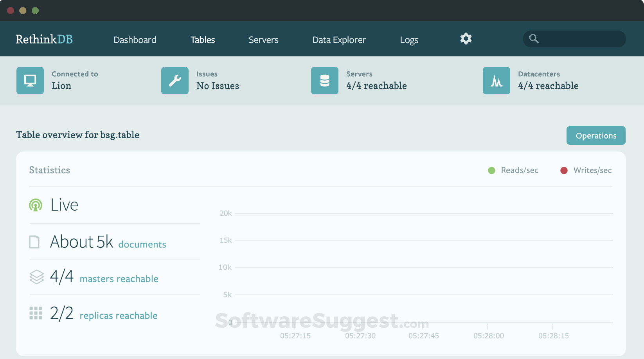
Task: Click the Connected to Lion monitor icon
Action: coord(30,81)
